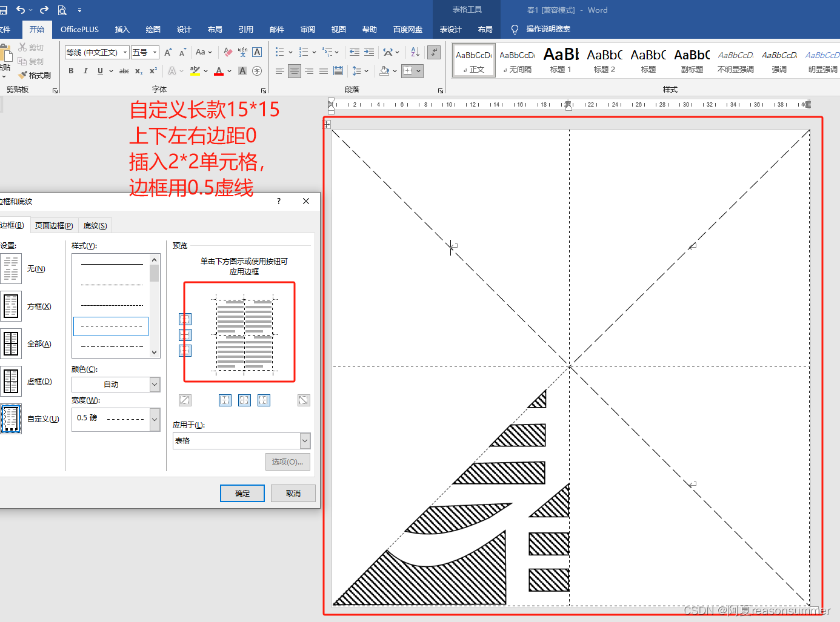The image size is (840, 622).
Task: Click the Shrink Font icon
Action: click(x=182, y=52)
